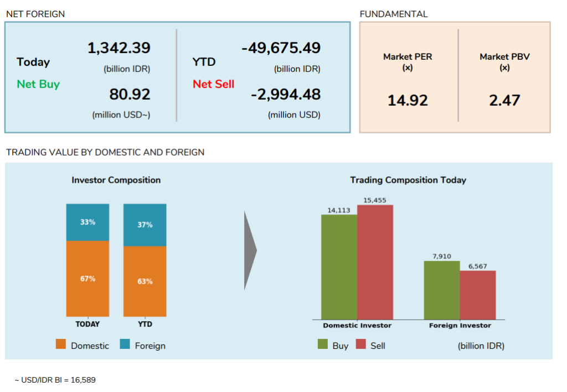The width and height of the screenshot is (567, 392).
Task: Click the Foreign Investor sell bar labeled 6,567
Action: pos(477,295)
